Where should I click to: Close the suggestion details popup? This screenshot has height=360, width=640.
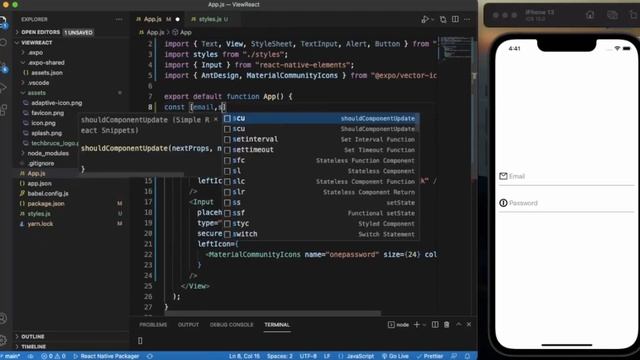pyautogui.click(x=216, y=120)
